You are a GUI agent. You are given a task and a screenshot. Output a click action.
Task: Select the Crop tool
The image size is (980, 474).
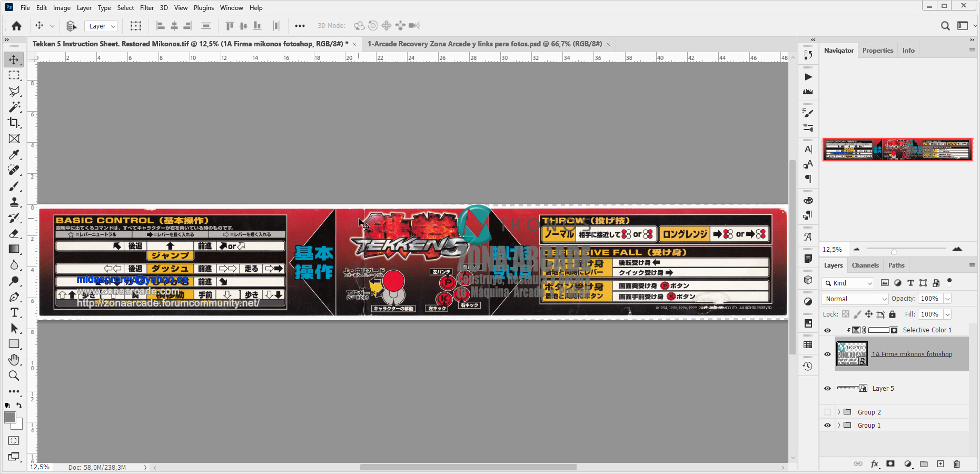[14, 123]
